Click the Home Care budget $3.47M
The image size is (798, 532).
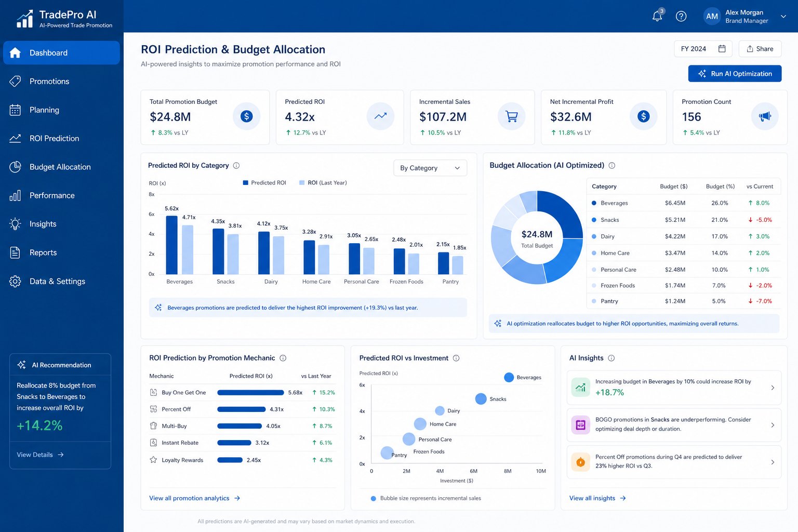675,253
